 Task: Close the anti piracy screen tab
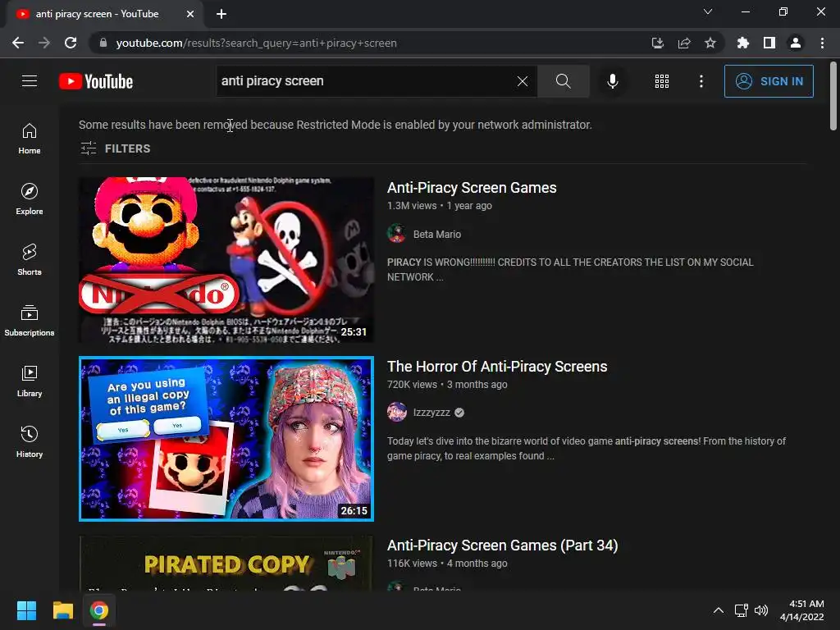click(190, 14)
